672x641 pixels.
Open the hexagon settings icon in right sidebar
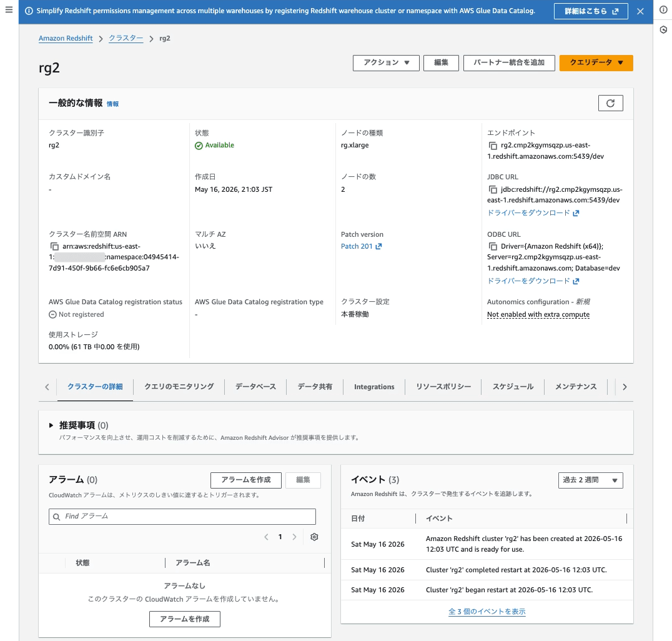[x=663, y=29]
